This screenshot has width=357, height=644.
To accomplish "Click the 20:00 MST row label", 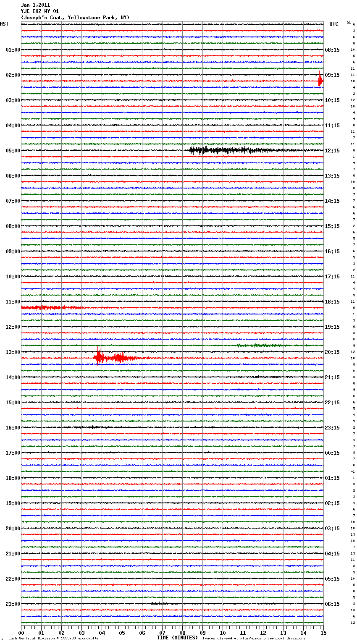I will pos(13,529).
